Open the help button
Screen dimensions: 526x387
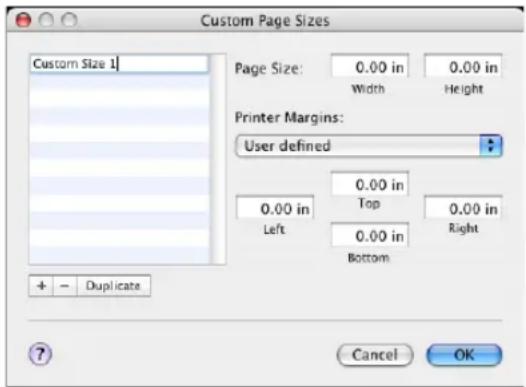pos(40,354)
